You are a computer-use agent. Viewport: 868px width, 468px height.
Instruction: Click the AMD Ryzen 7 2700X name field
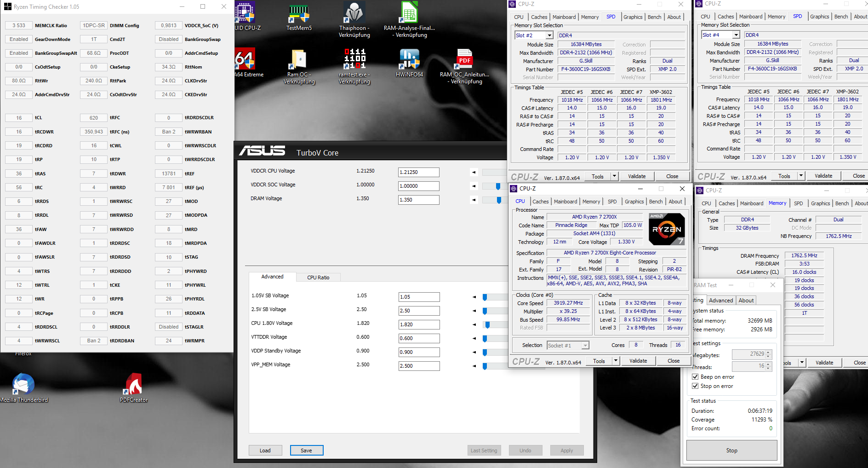point(594,217)
